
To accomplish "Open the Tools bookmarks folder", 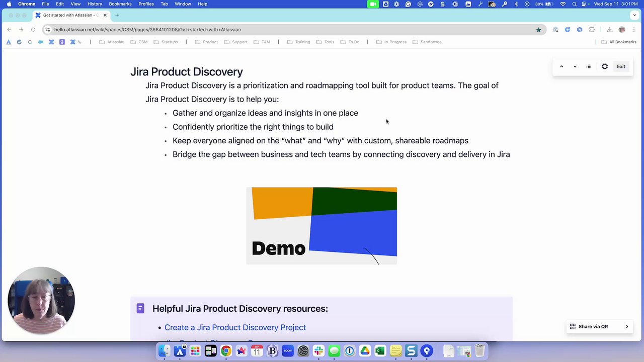I will coord(325,42).
